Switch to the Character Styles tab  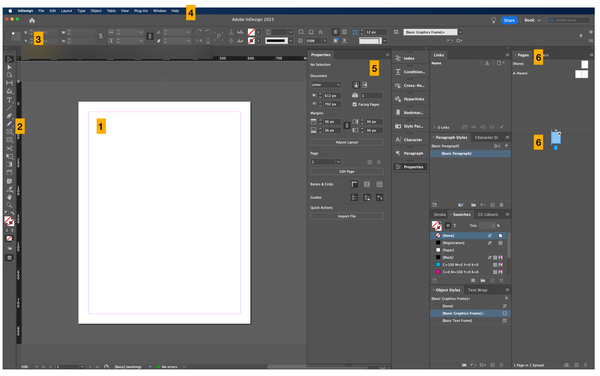pyautogui.click(x=486, y=137)
